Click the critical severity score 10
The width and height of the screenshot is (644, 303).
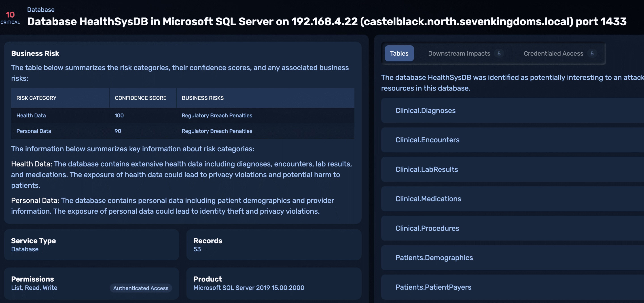[x=10, y=15]
